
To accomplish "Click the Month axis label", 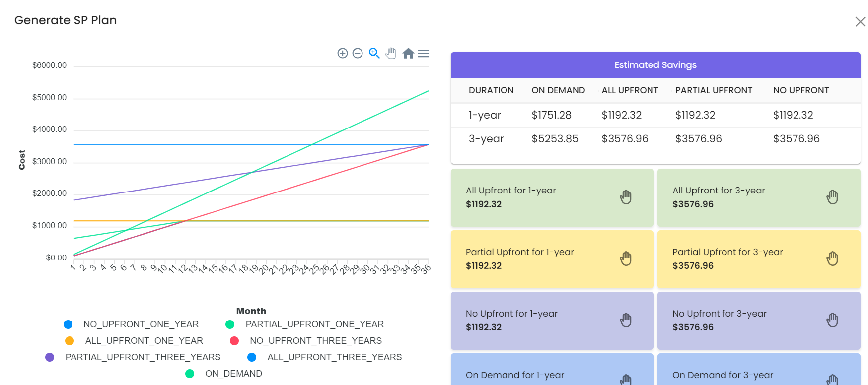I will tap(251, 311).
